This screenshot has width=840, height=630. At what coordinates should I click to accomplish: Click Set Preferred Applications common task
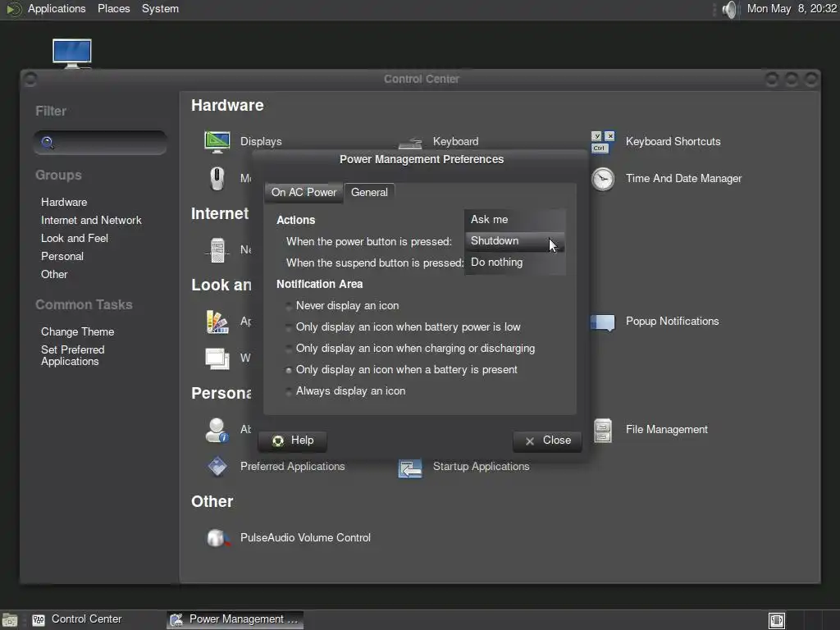click(x=72, y=356)
